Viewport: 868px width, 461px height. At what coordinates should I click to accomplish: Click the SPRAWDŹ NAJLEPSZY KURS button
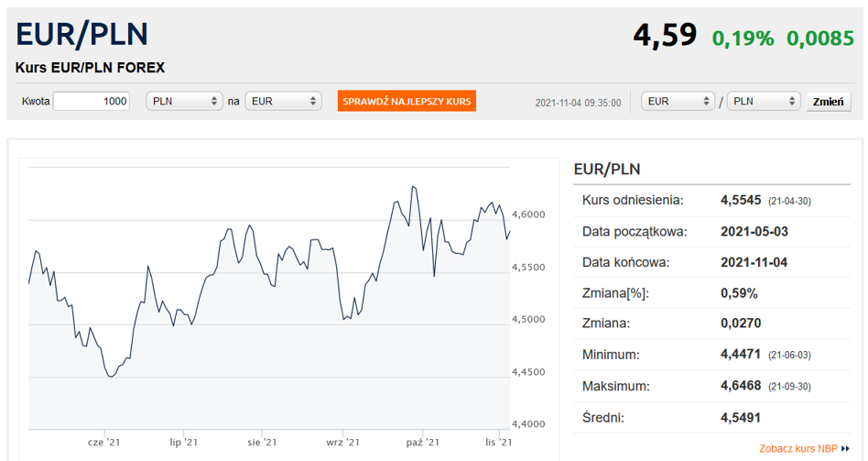407,102
